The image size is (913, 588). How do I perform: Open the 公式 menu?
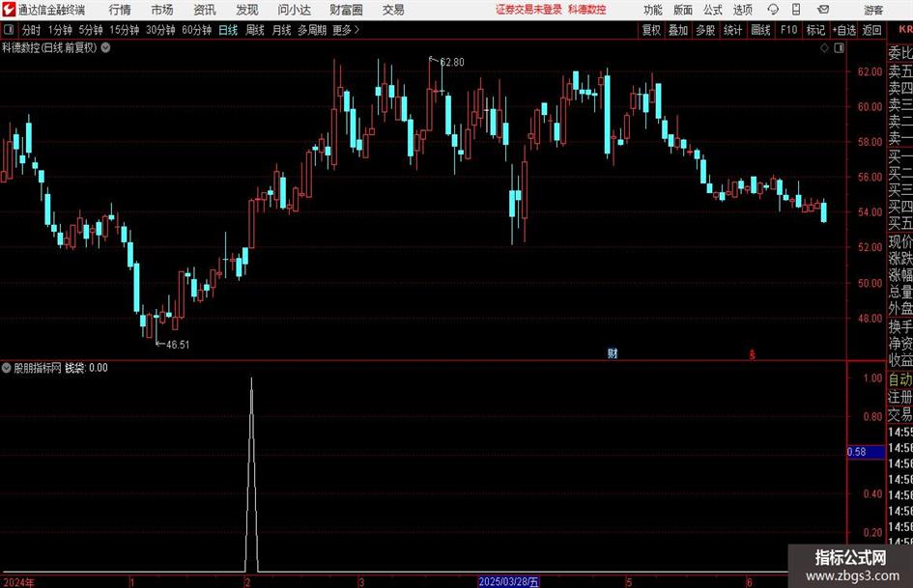click(x=713, y=10)
